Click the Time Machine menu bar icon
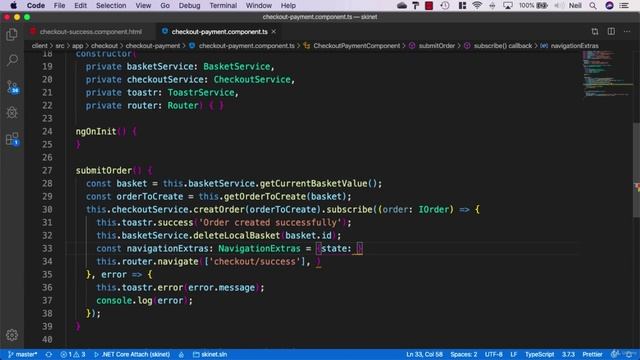Viewport: 640px width, 360px height. point(445,5)
